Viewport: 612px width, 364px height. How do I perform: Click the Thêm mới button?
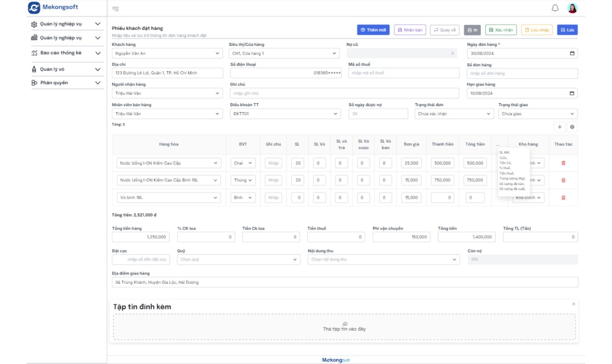pyautogui.click(x=373, y=30)
